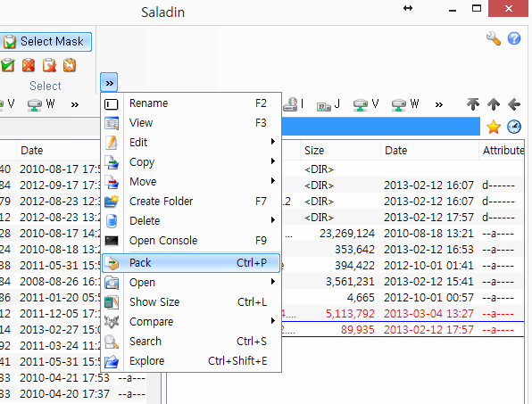Expand the Compare submenu arrow
The width and height of the screenshot is (532, 404).
[273, 321]
